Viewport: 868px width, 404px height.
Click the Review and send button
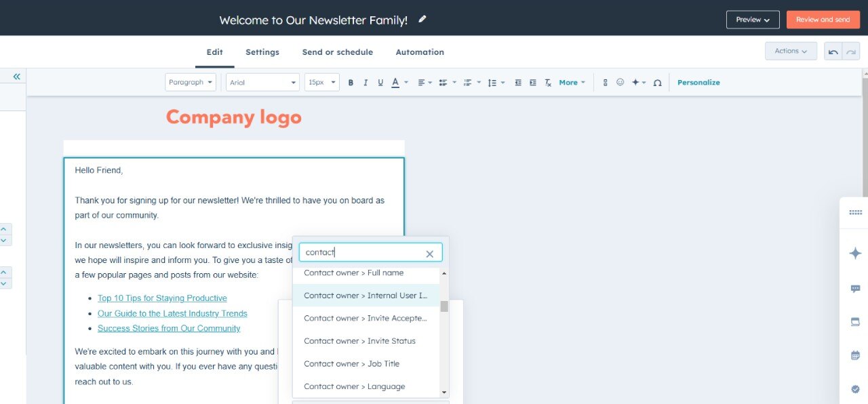(823, 20)
